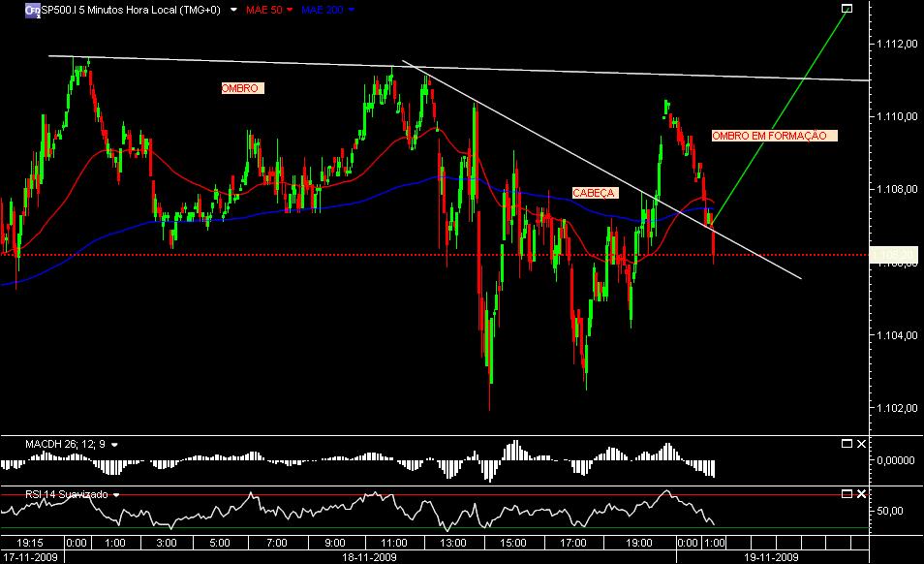This screenshot has width=924, height=564.
Task: Click the 50,00 RSI axis value
Action: tap(890, 511)
